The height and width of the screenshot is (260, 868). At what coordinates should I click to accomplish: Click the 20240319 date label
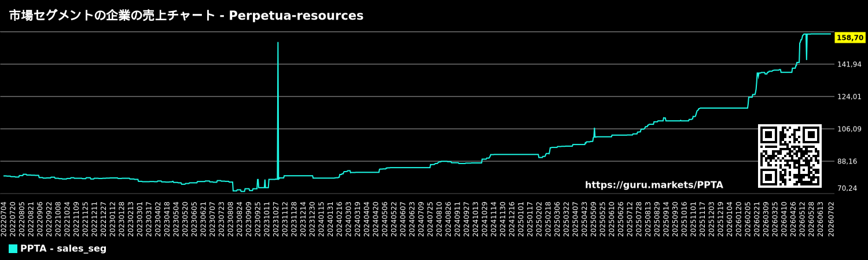358,219
